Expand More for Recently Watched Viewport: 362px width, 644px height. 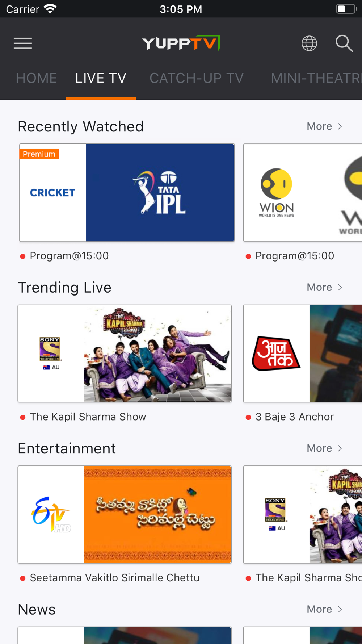(324, 126)
